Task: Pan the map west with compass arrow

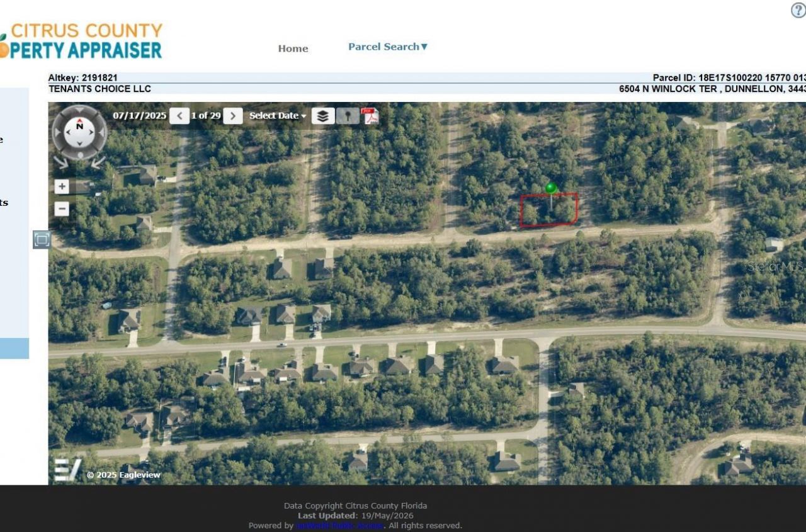Action: (x=67, y=133)
